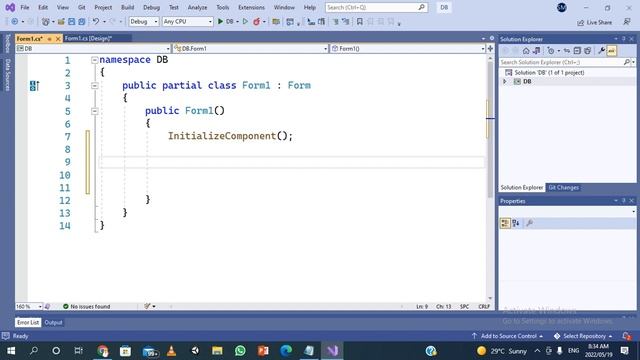Click Alphabetical sort icon in Properties
The width and height of the screenshot is (640, 360).
coord(516,223)
